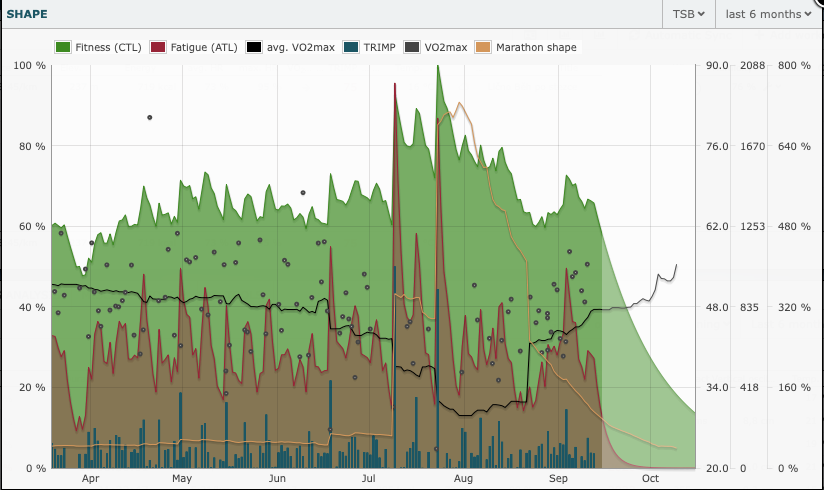Click the Jul label on the x-axis
This screenshot has width=824, height=490.
[369, 478]
